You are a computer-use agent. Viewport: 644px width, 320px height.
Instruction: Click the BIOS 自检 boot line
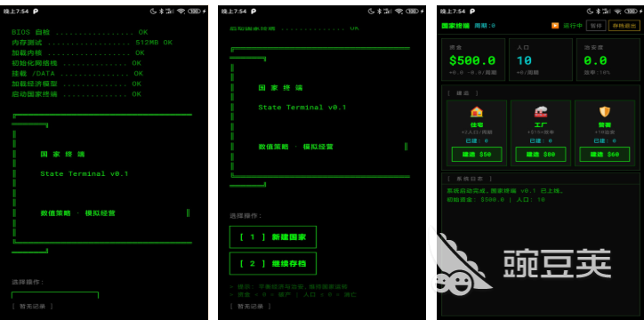coord(80,32)
